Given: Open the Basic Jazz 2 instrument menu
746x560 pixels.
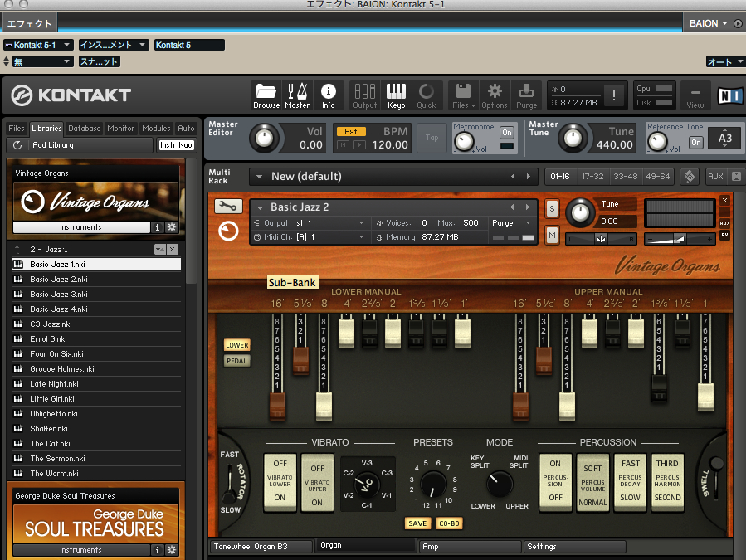Looking at the screenshot, I should 260,207.
